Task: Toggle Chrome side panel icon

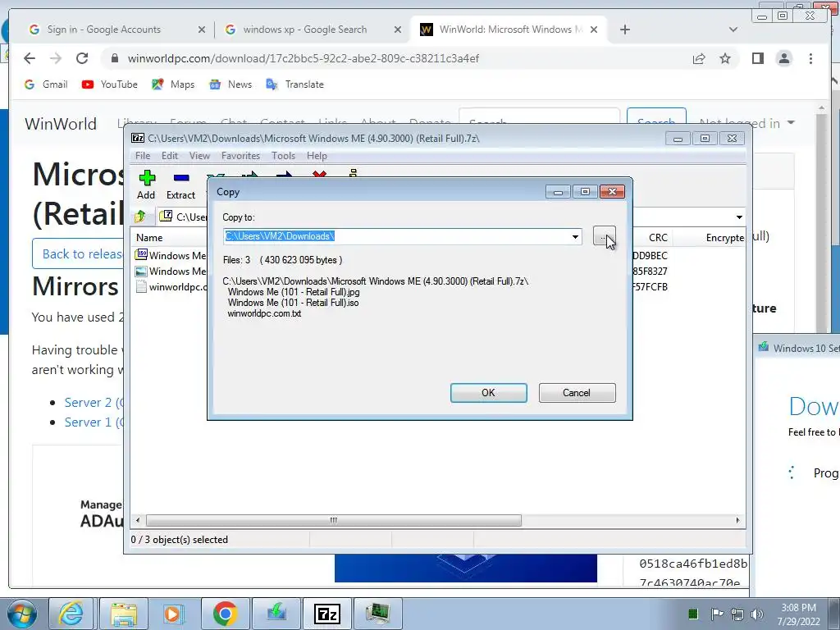Action: coord(757,58)
